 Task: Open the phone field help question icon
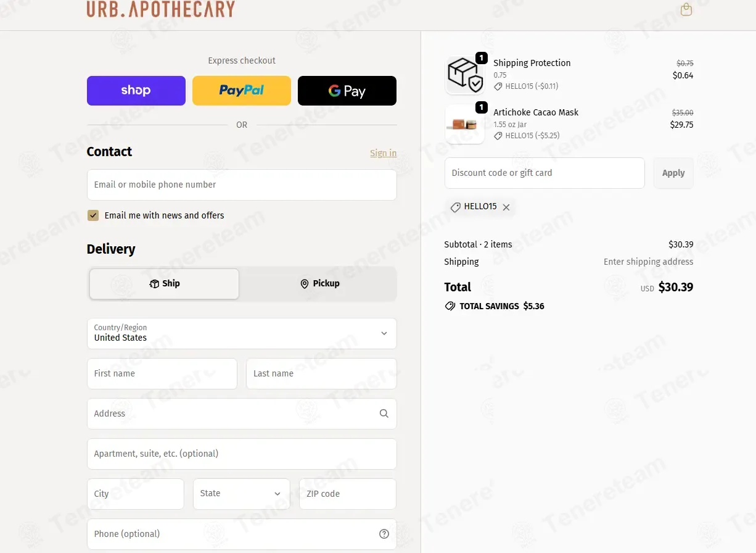pos(384,534)
